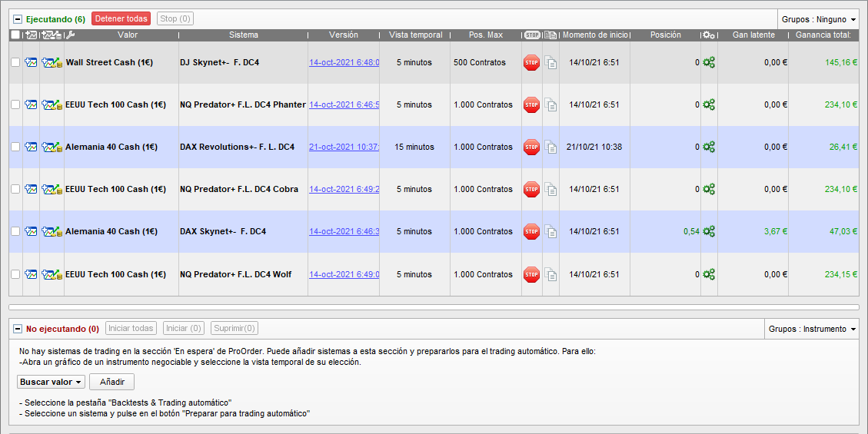
Task: Stop the NQ Predator+ F.L. DC4 Wolf system
Action: point(531,274)
